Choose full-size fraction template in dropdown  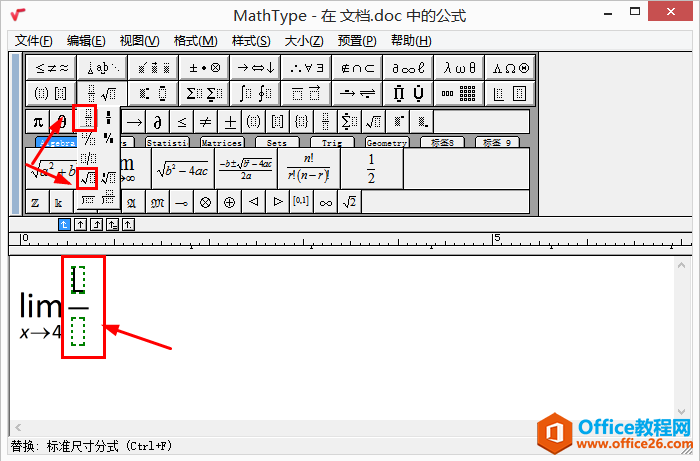pyautogui.click(x=88, y=118)
